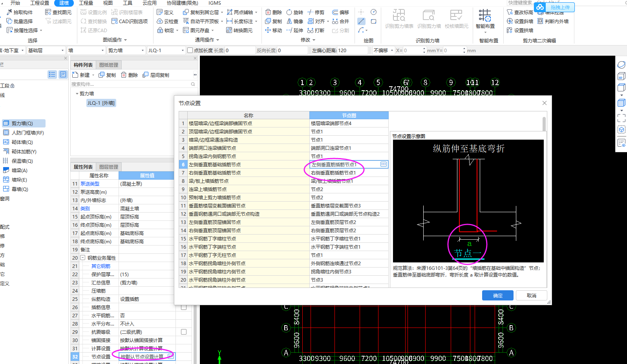Select the 修剪 trim tool
This screenshot has width=627, height=364.
(x=316, y=12)
